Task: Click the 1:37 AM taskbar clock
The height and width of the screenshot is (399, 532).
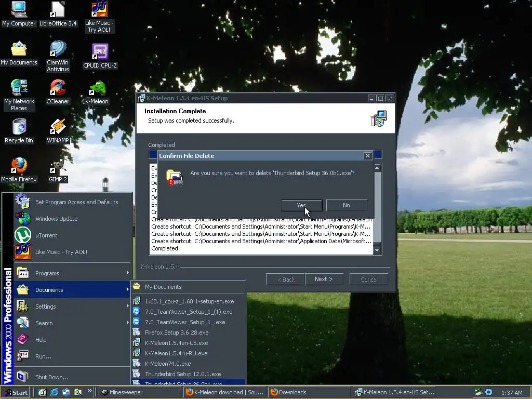Action: coord(512,393)
